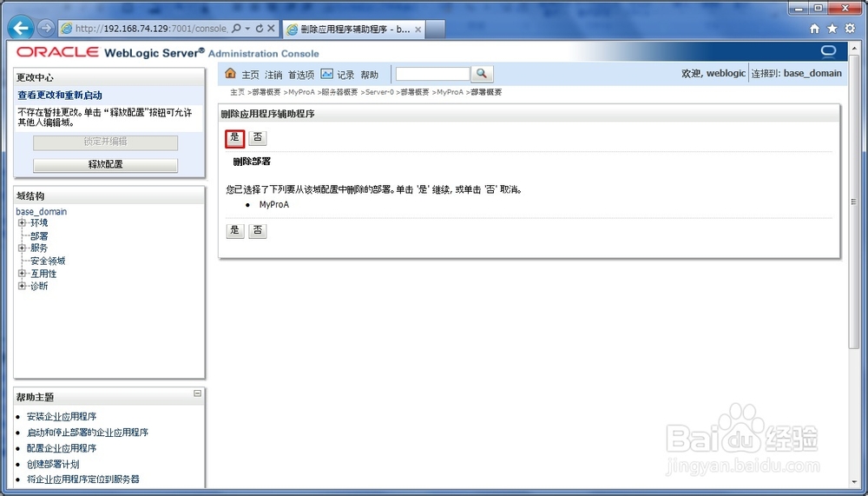Click the Server-0 breadcrumb link

tap(379, 92)
